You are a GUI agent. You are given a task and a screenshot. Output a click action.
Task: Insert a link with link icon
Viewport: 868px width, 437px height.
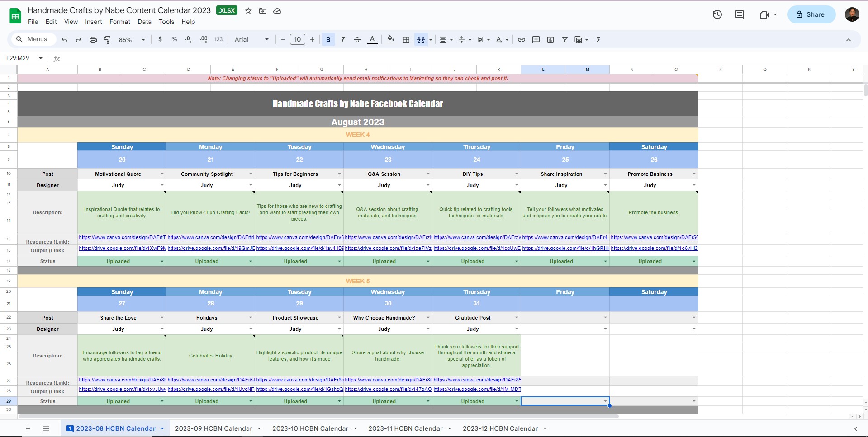522,40
